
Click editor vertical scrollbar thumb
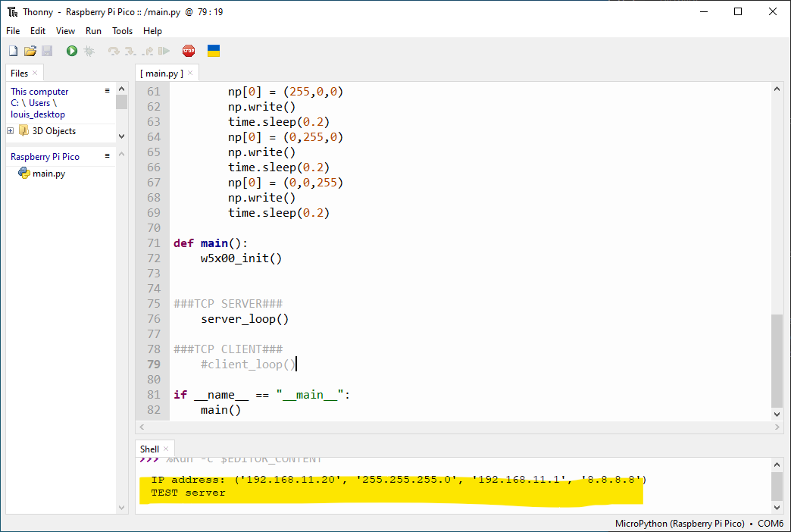click(777, 361)
